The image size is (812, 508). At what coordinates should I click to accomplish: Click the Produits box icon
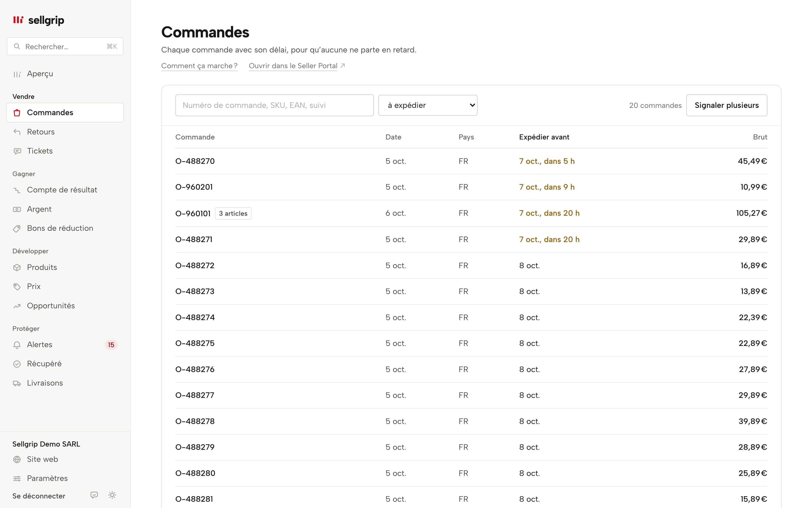coord(17,267)
